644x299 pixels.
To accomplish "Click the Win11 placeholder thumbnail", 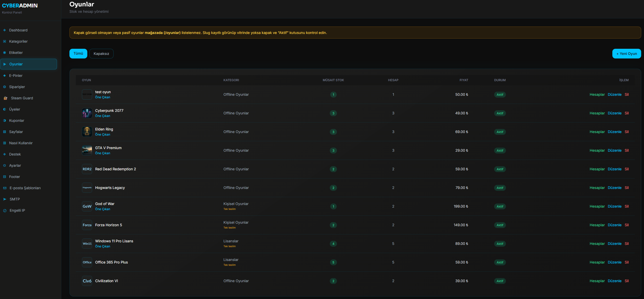I will (87, 244).
